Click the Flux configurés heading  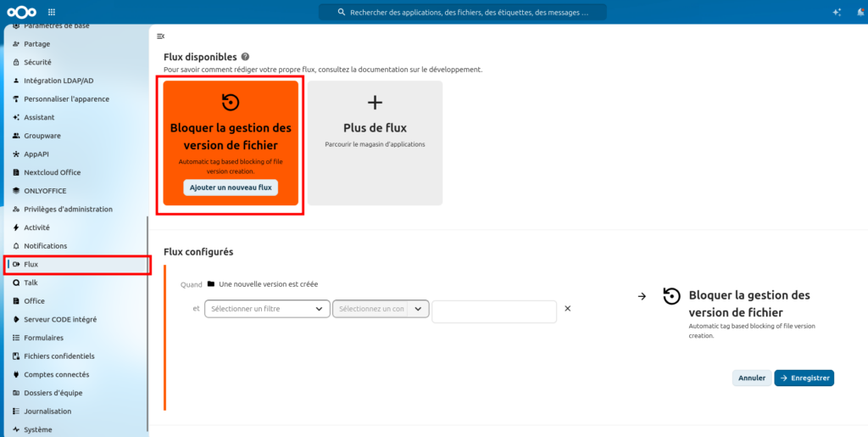pyautogui.click(x=198, y=252)
